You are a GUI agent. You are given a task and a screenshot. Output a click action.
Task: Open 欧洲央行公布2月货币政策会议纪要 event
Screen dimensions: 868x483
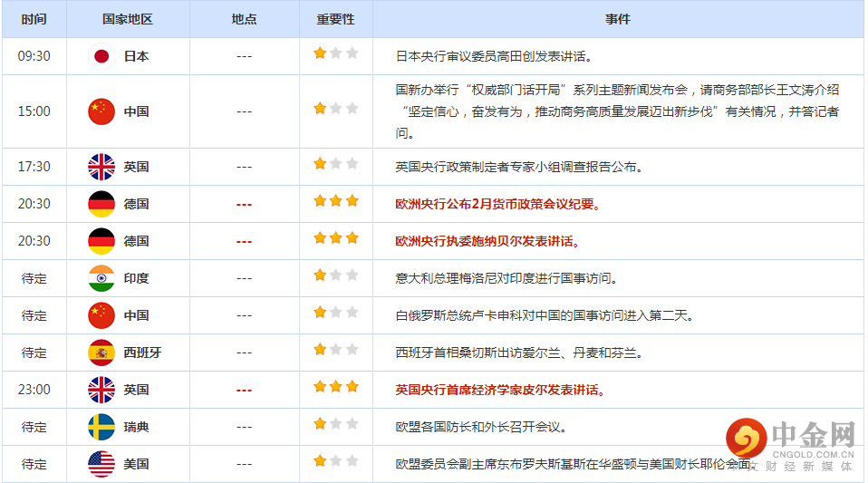pyautogui.click(x=498, y=204)
